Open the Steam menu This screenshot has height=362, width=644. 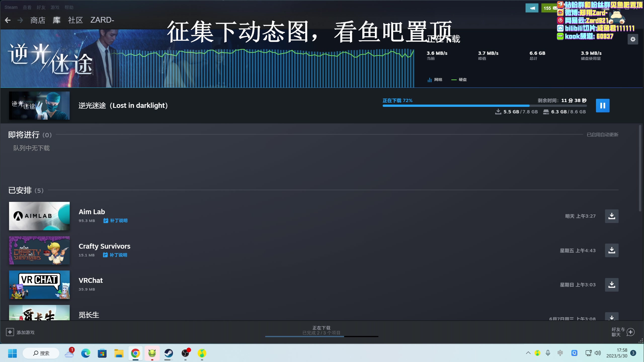click(11, 7)
